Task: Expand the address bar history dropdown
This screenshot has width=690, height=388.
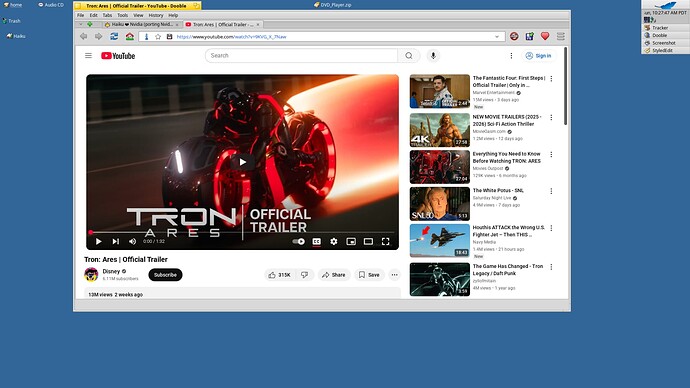Action: click(x=497, y=37)
